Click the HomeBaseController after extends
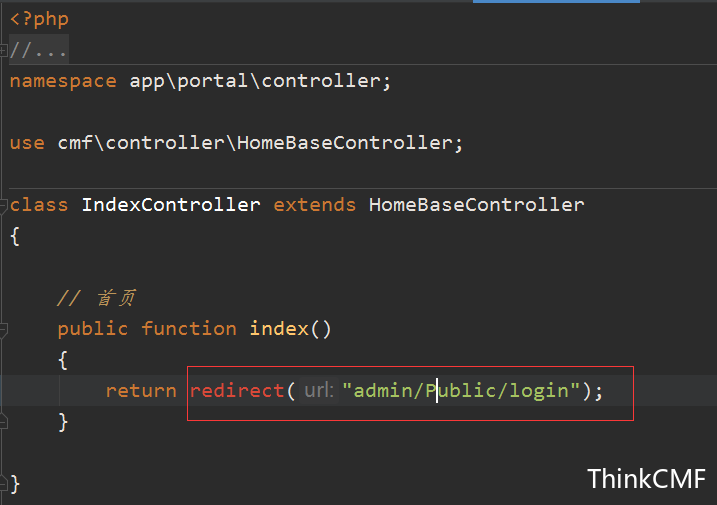 [476, 205]
